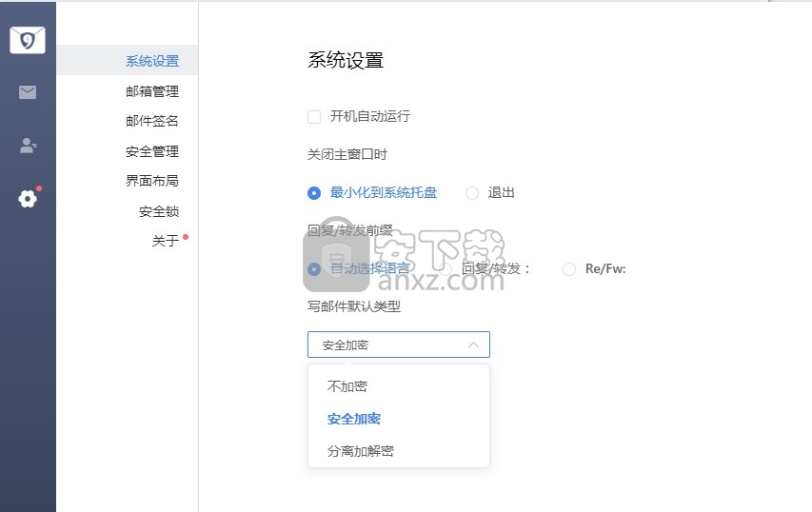Open the 系统设置 settings section
The width and height of the screenshot is (812, 512).
pyautogui.click(x=128, y=61)
